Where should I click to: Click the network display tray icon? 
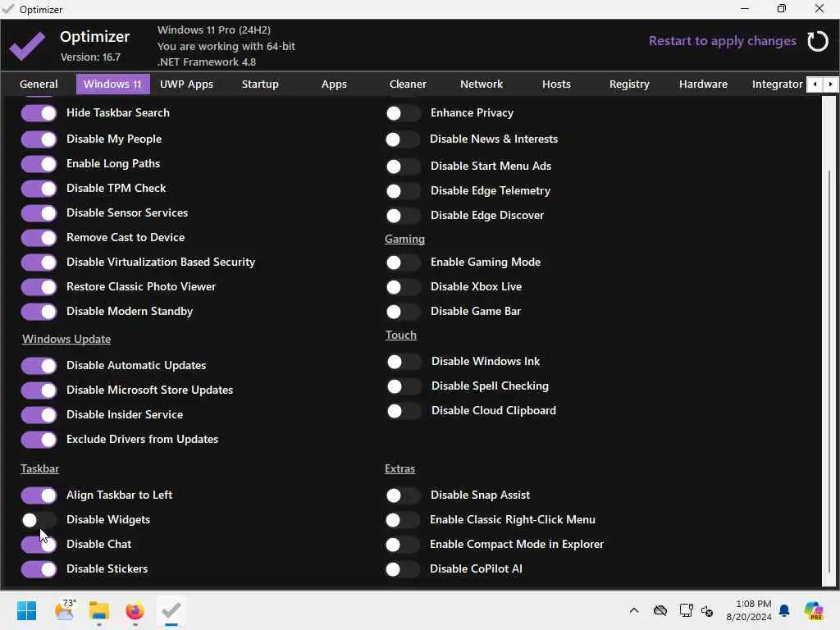[686, 610]
